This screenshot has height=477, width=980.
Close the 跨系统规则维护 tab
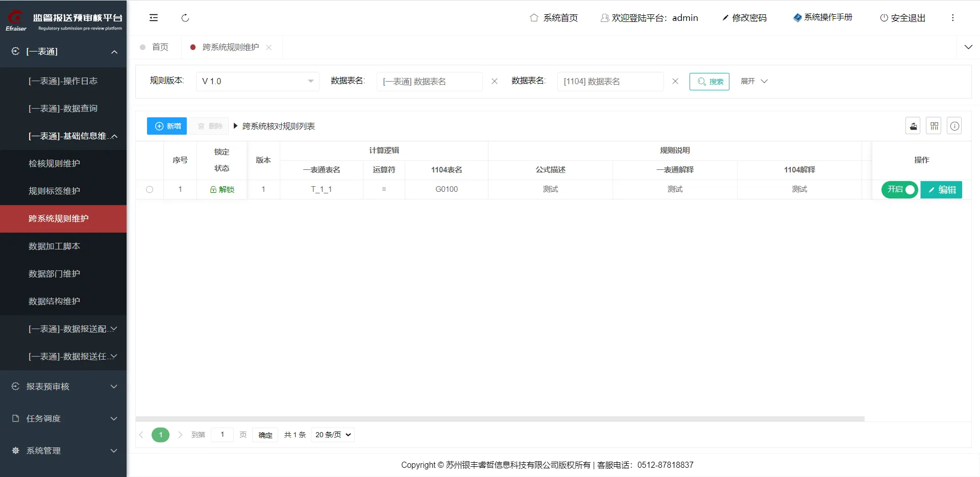269,47
